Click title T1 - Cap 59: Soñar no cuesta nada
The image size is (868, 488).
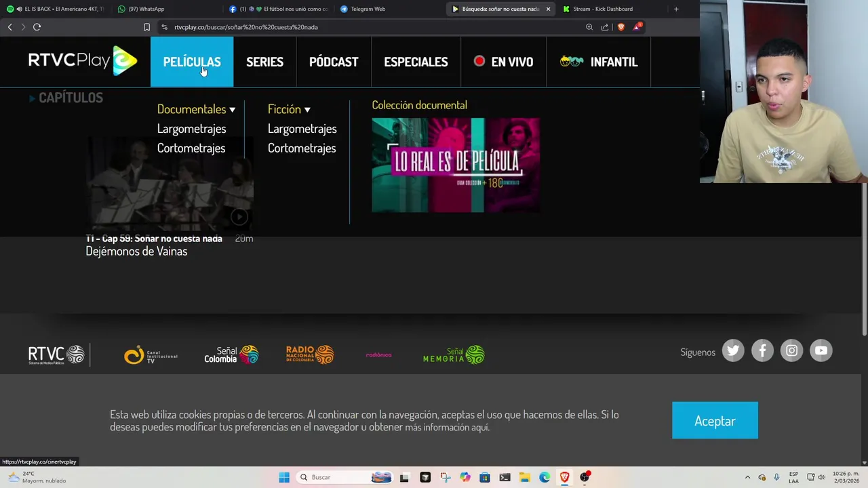tap(154, 239)
